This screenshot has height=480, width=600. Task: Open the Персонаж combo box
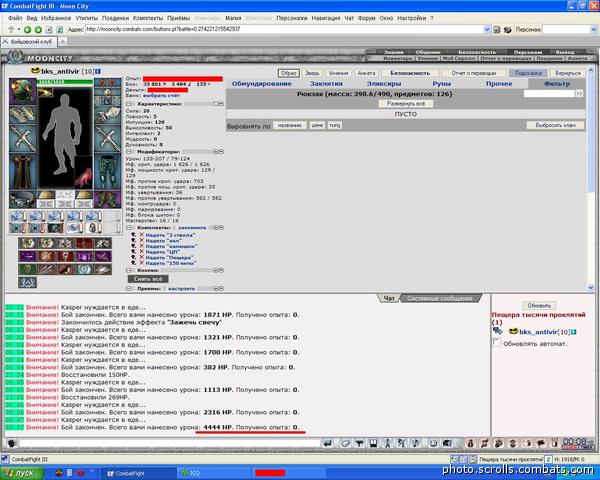(x=569, y=29)
